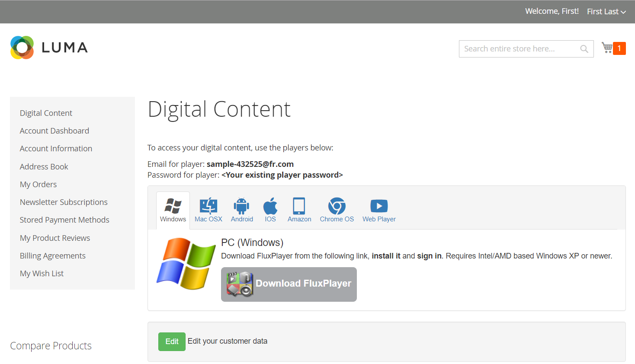Choose the iOS apple icon

click(270, 206)
